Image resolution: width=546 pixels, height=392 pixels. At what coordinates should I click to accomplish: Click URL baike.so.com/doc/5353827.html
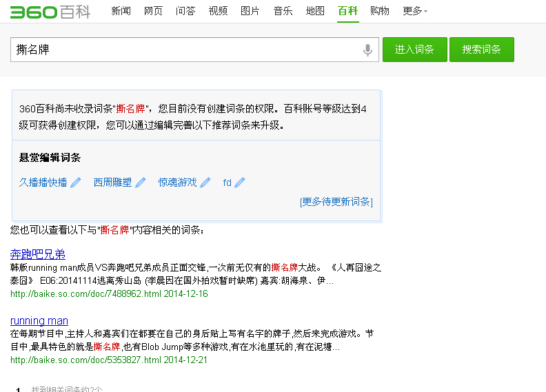coord(85,360)
